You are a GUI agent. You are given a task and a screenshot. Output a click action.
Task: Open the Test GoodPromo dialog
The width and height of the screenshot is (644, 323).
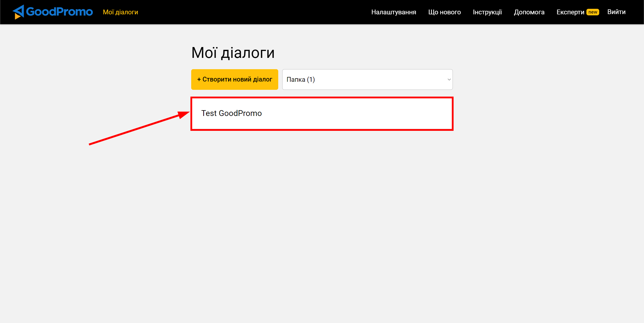pos(322,114)
